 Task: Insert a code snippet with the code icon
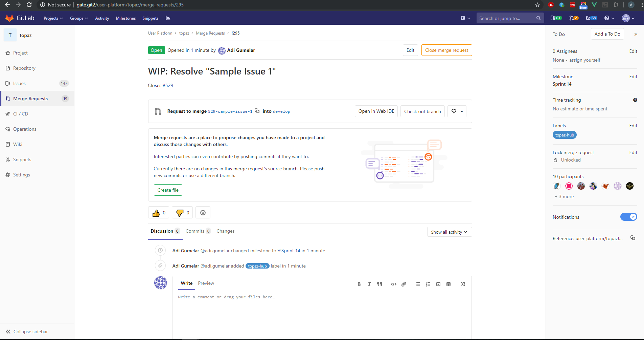394,284
